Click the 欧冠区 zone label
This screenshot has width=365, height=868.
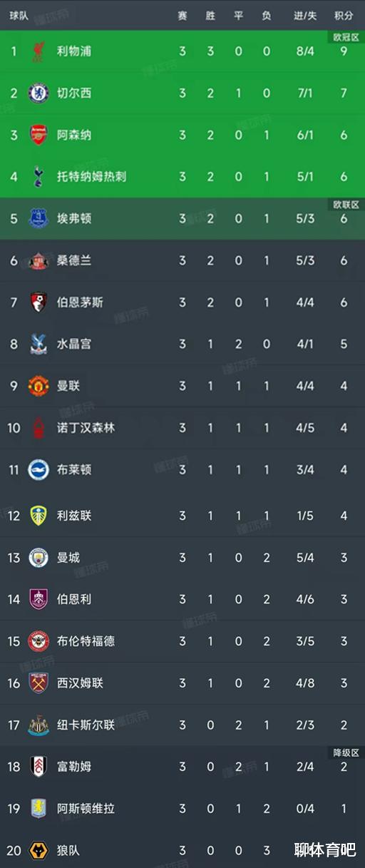(x=346, y=36)
